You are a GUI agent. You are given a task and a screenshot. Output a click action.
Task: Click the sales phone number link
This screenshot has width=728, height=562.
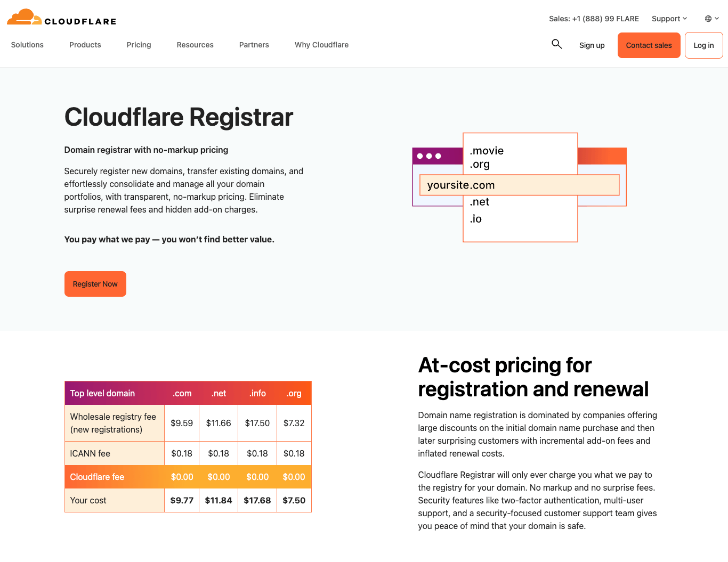click(x=594, y=19)
